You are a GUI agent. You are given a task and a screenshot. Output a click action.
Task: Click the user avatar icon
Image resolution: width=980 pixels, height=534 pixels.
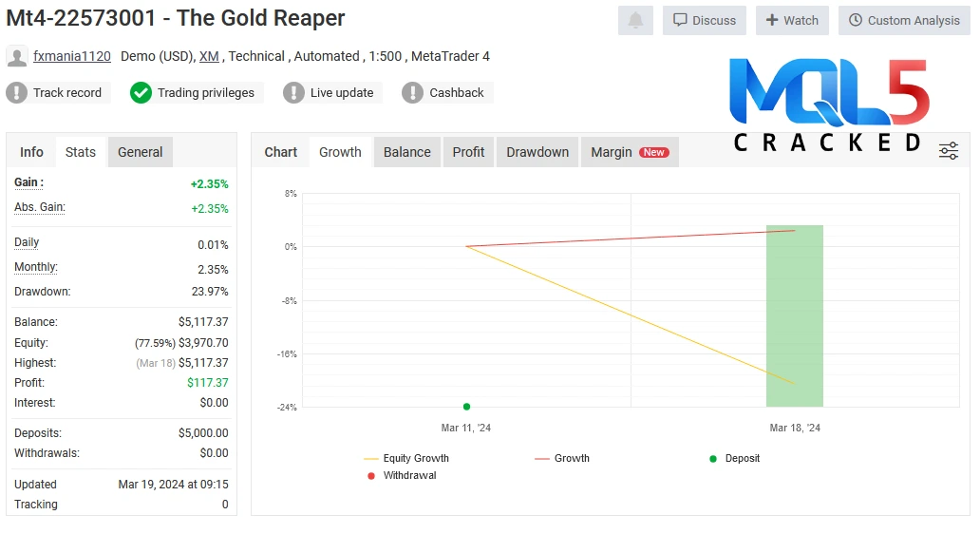click(x=16, y=56)
